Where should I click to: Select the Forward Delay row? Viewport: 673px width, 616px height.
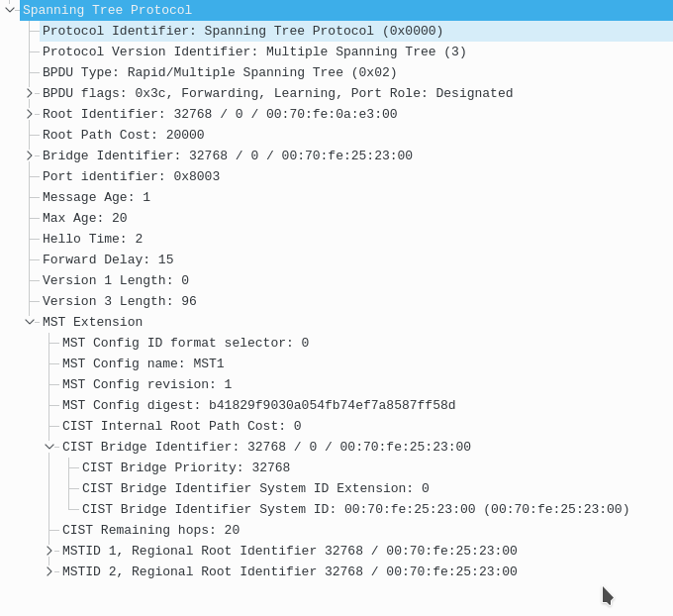[108, 259]
